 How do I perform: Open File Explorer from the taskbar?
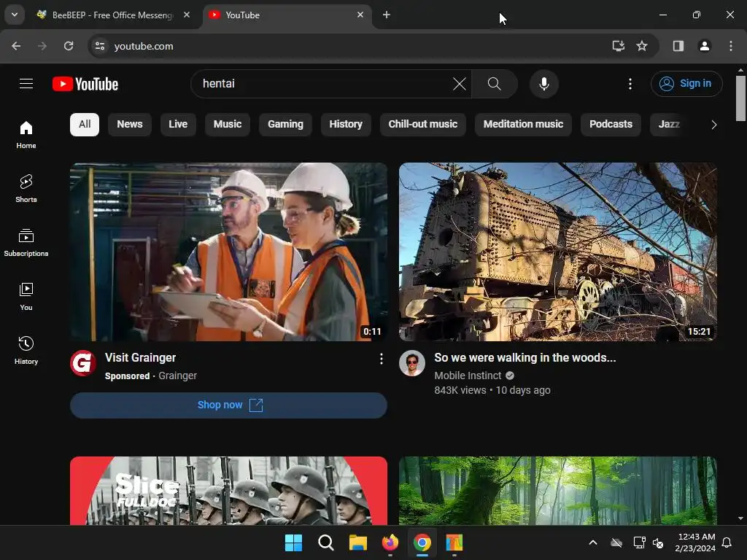pos(357,542)
